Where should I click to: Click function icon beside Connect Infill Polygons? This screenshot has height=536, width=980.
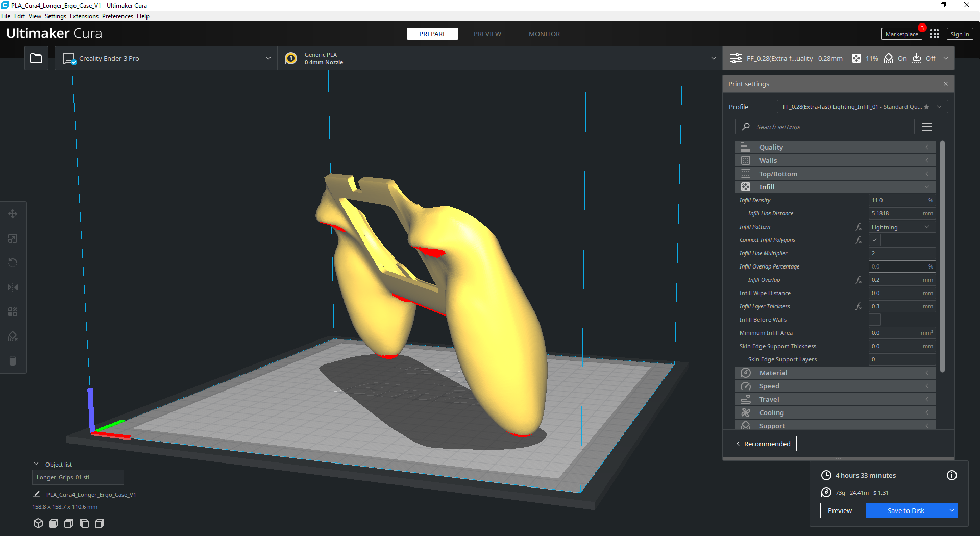859,240
